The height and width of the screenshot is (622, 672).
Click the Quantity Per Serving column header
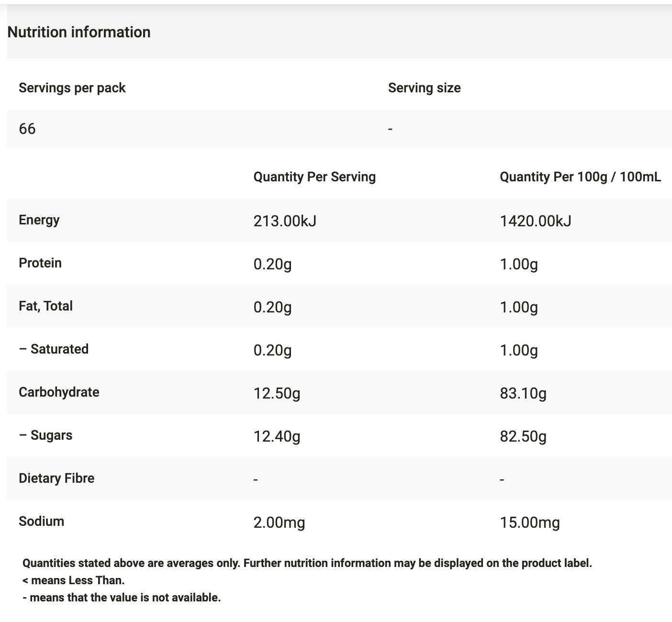click(314, 177)
